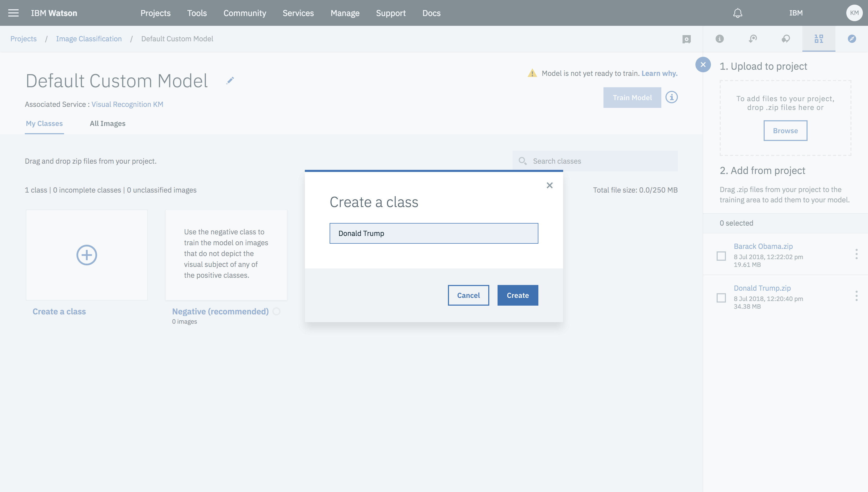Open the hamburger navigation menu

click(x=13, y=13)
